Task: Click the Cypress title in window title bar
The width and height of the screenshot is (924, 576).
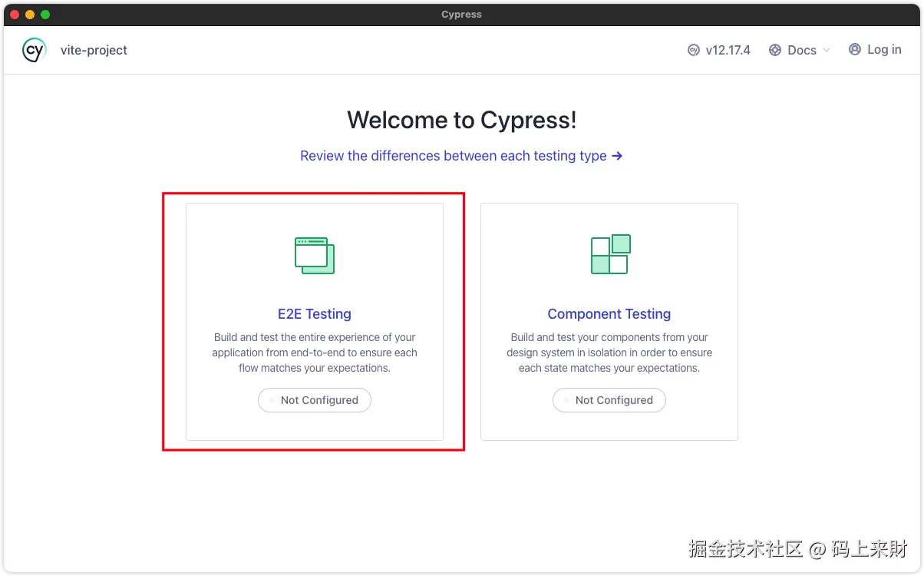Action: point(462,15)
